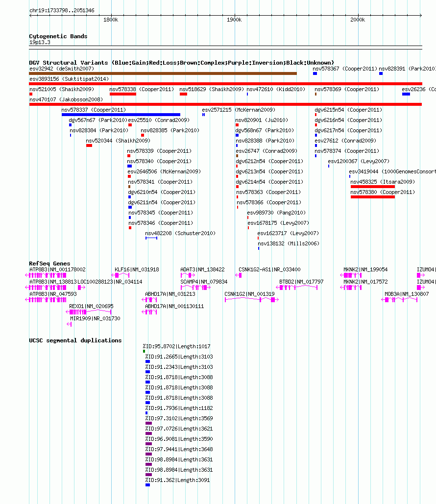Click the esv3893156 (Suktitipat2014) label
This screenshot has width=436, height=504.
click(69, 79)
